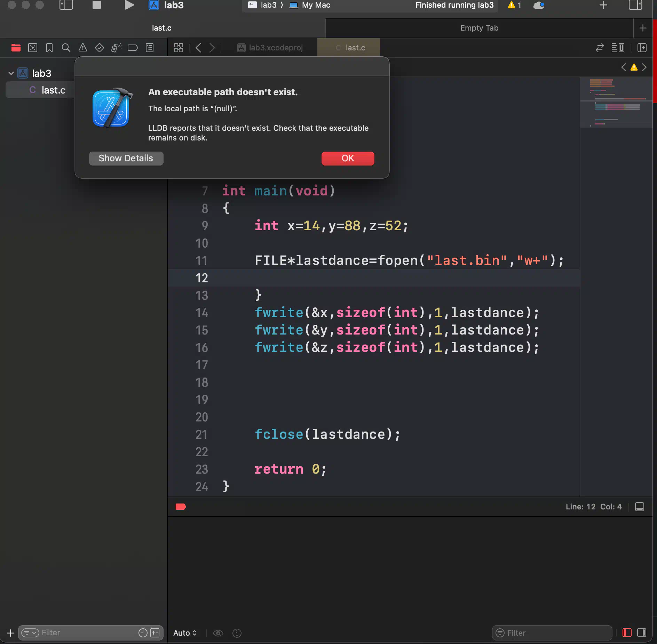Select the last.c editor tab

pyautogui.click(x=349, y=48)
